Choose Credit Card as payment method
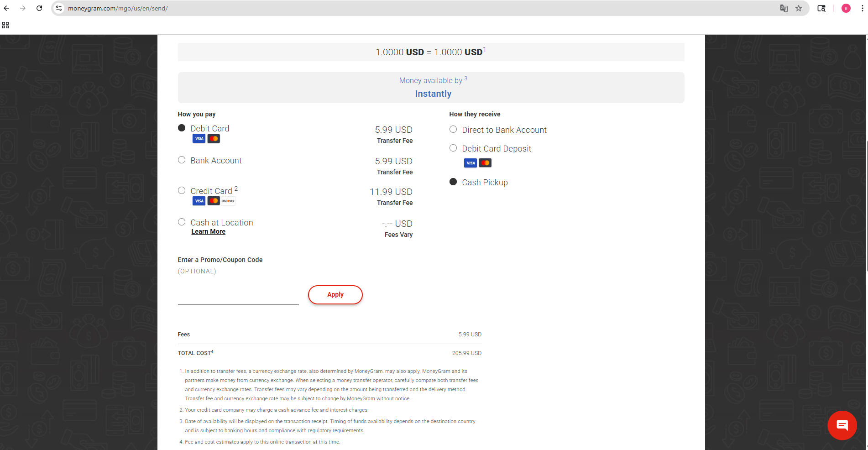The width and height of the screenshot is (868, 450). [182, 191]
